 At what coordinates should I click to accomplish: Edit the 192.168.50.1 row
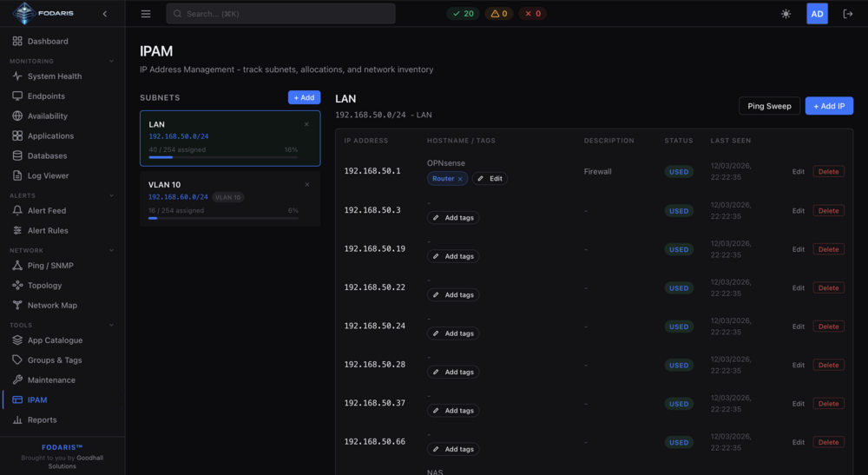coord(798,172)
